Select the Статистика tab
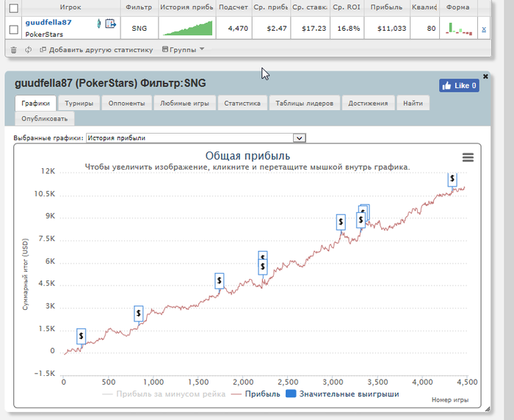The height and width of the screenshot is (420, 514). (x=242, y=104)
